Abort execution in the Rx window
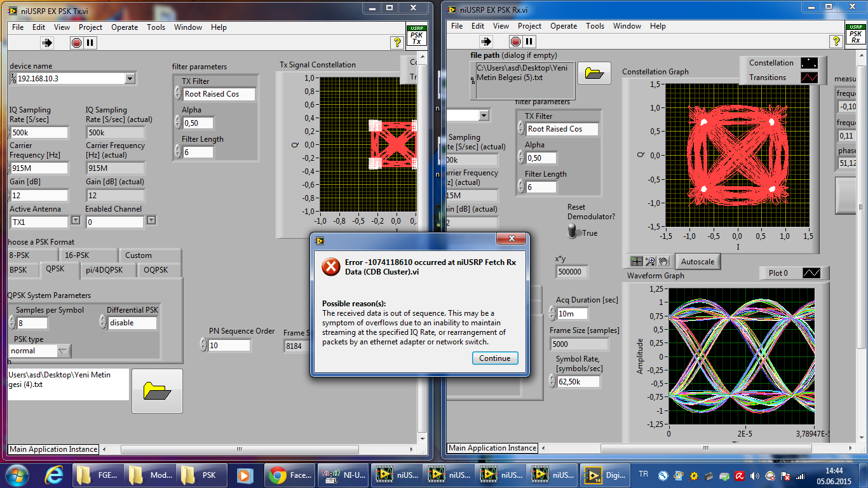The width and height of the screenshot is (868, 488). click(x=515, y=42)
